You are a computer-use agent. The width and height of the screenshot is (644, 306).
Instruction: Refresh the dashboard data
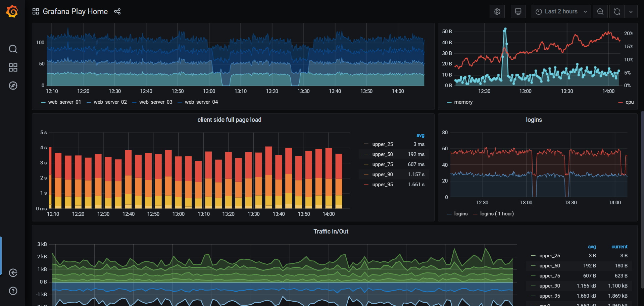[617, 11]
